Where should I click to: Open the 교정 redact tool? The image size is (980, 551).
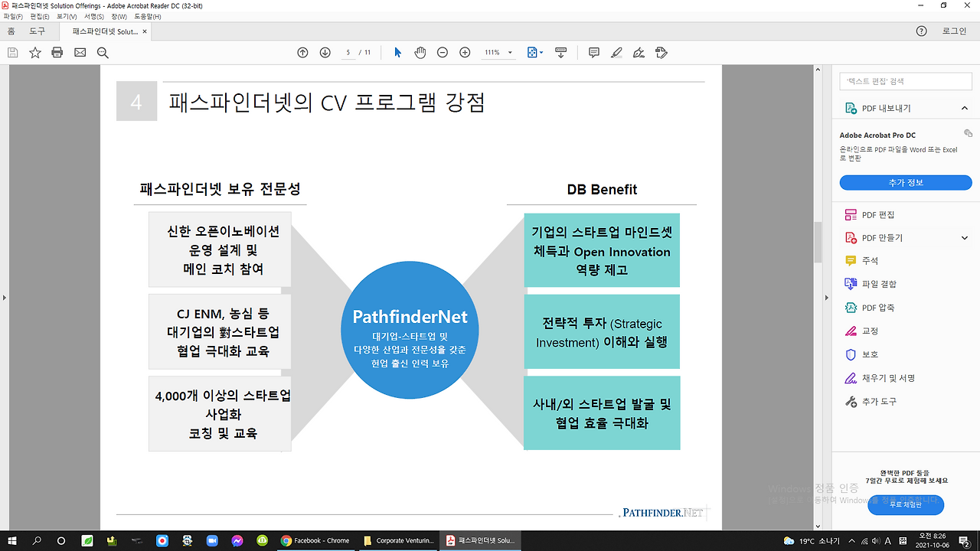(870, 331)
